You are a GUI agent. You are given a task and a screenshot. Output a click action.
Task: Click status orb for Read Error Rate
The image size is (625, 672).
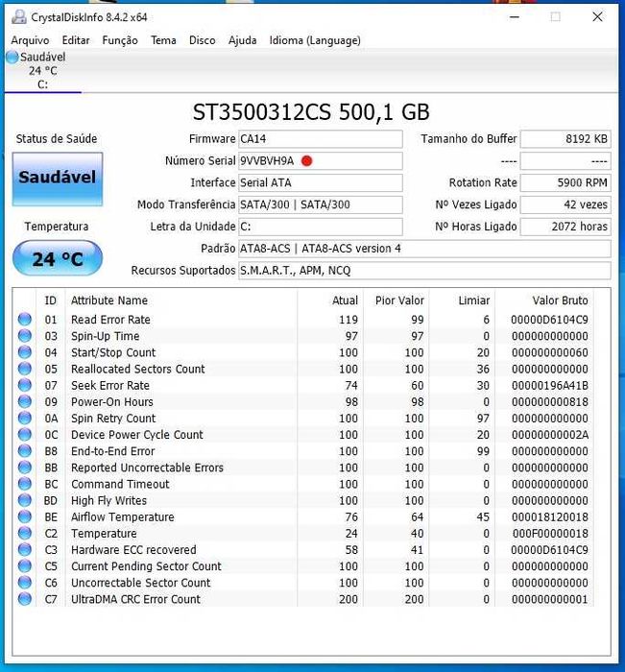click(x=25, y=320)
